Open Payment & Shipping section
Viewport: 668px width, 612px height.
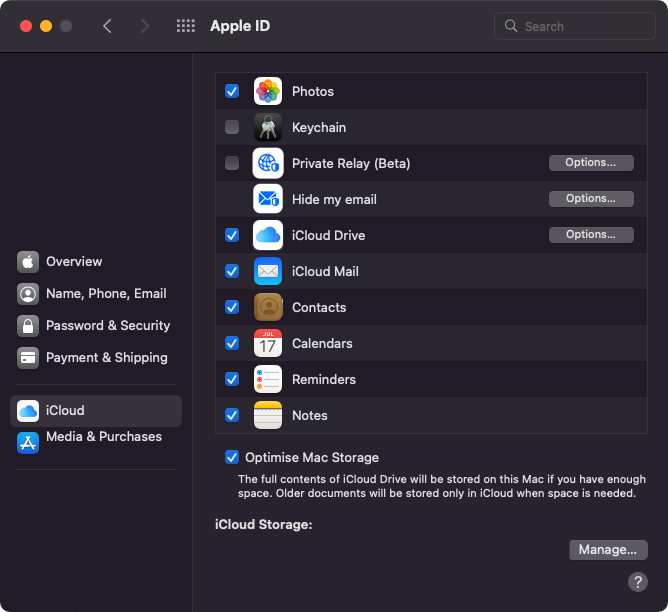point(96,358)
